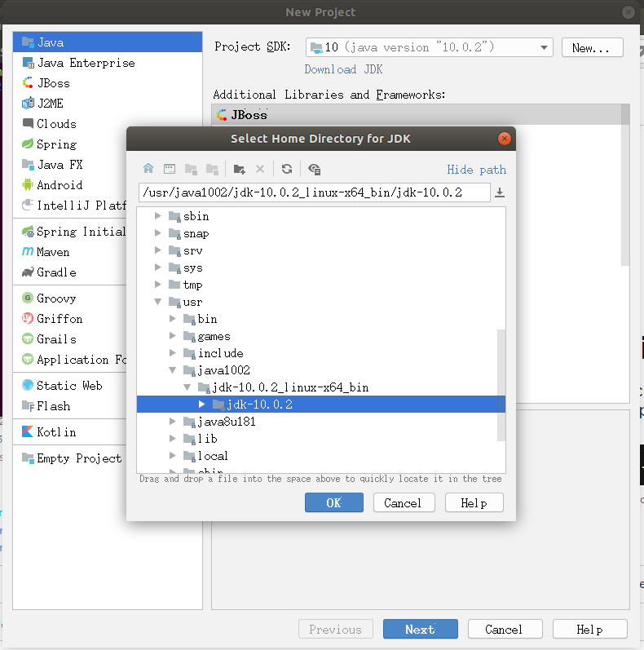Click Download JDK link
The width and height of the screenshot is (644, 650).
pos(343,69)
